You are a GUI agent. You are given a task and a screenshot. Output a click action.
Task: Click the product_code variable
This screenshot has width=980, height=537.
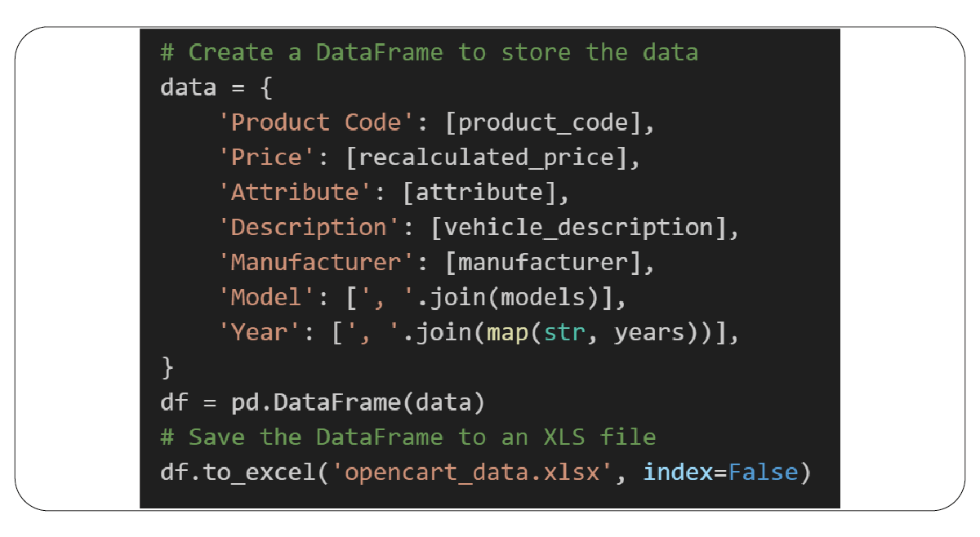click(x=544, y=123)
